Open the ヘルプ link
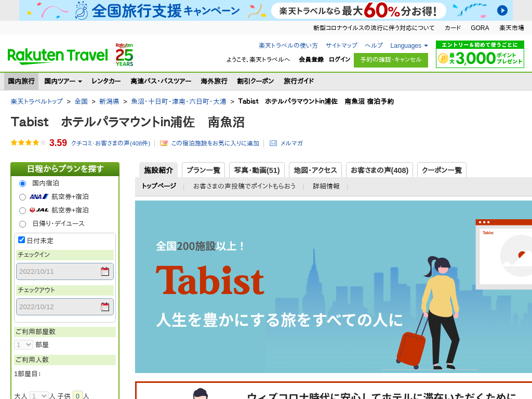 click(374, 46)
